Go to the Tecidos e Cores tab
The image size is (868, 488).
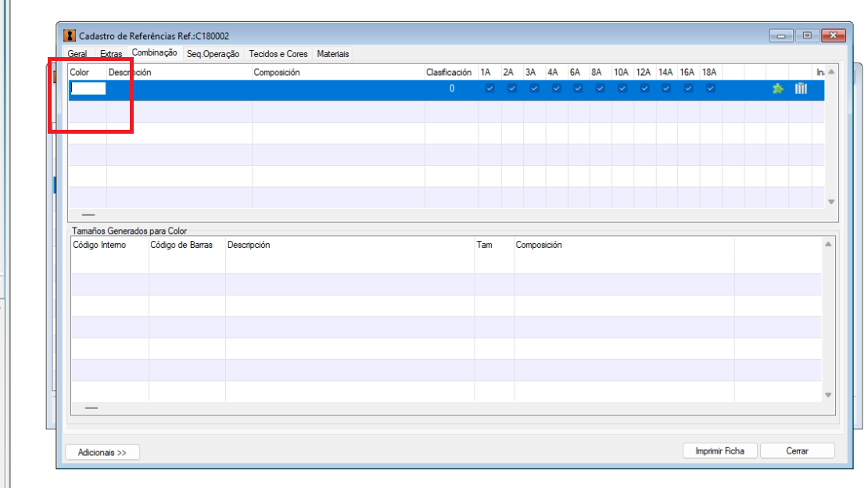click(278, 54)
